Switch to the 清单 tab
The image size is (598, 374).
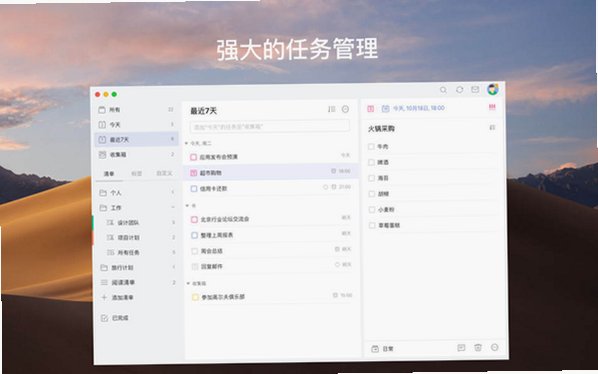tap(109, 174)
